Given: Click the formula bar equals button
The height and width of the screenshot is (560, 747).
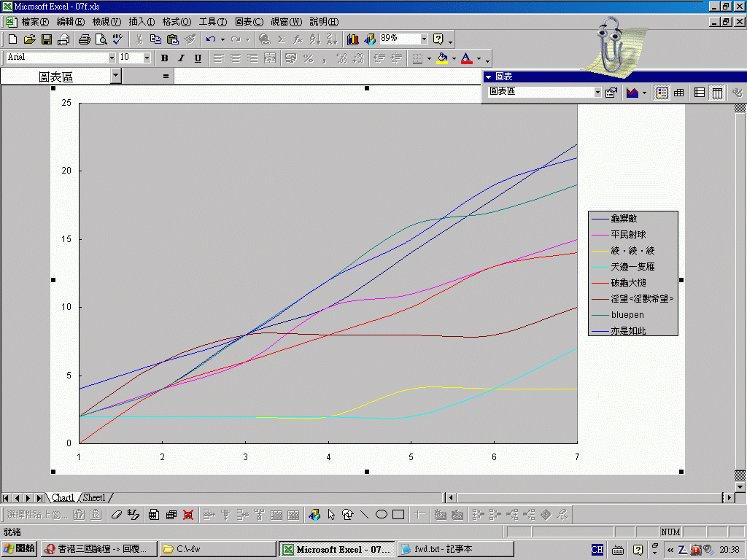Looking at the screenshot, I should pyautogui.click(x=166, y=76).
